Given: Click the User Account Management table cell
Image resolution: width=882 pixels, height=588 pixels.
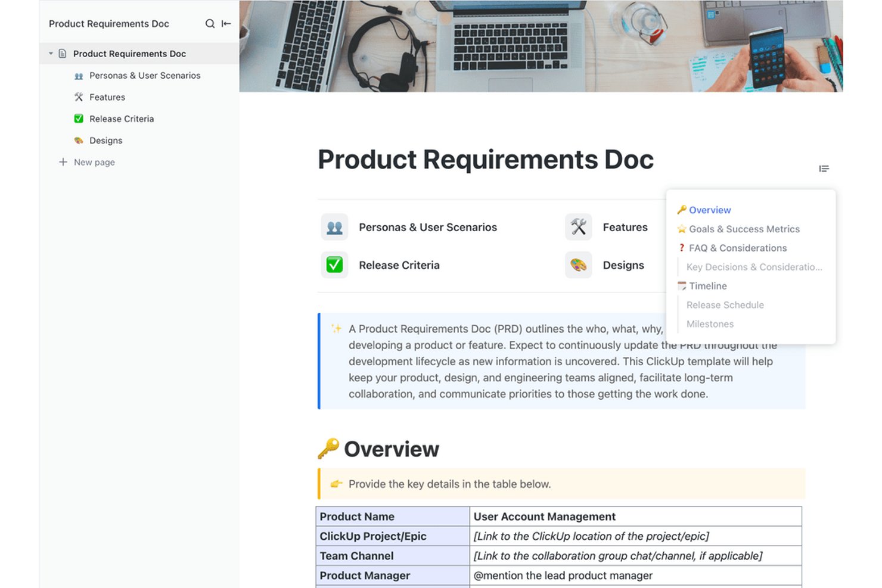Looking at the screenshot, I should 635,517.
